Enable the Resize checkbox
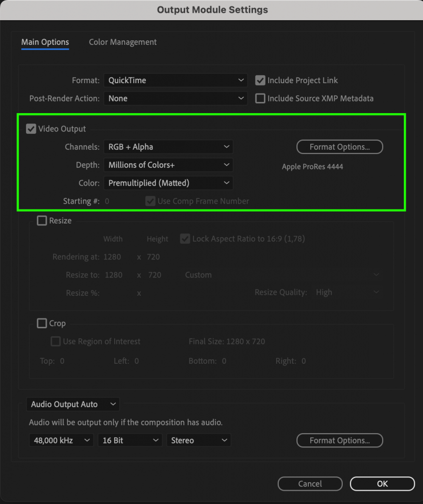Image resolution: width=423 pixels, height=504 pixels. 42,220
